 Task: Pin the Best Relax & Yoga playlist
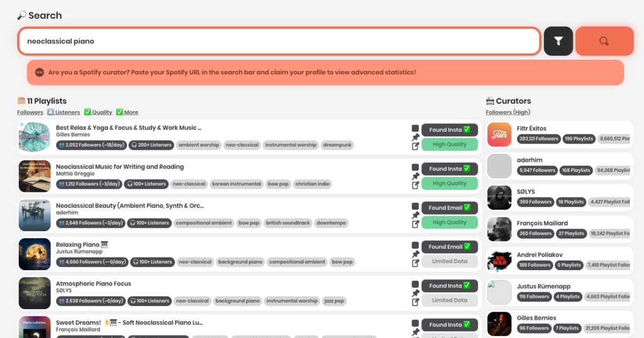point(416,137)
